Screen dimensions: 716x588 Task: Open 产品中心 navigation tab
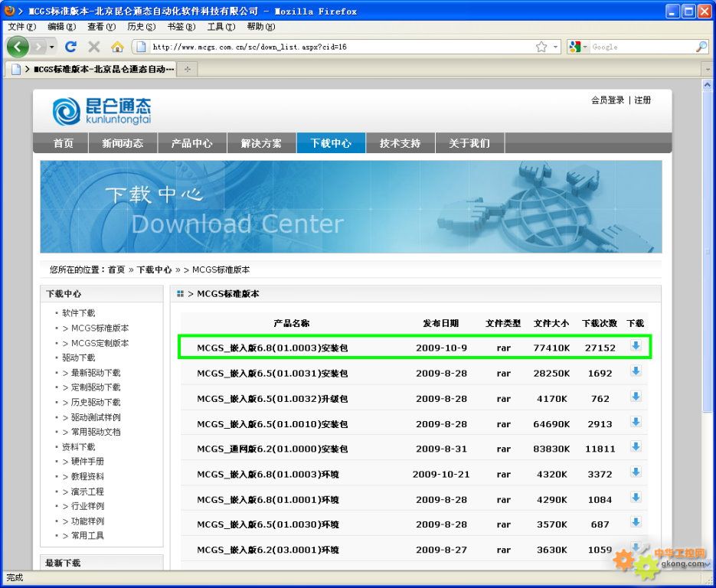pyautogui.click(x=192, y=143)
